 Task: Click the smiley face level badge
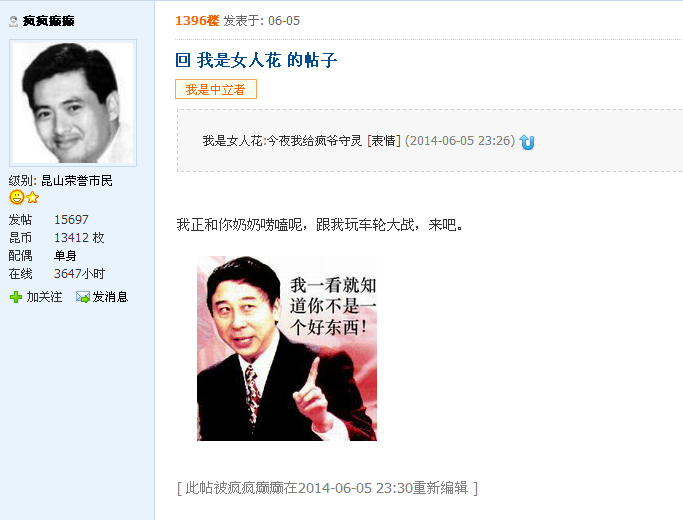coord(17,197)
